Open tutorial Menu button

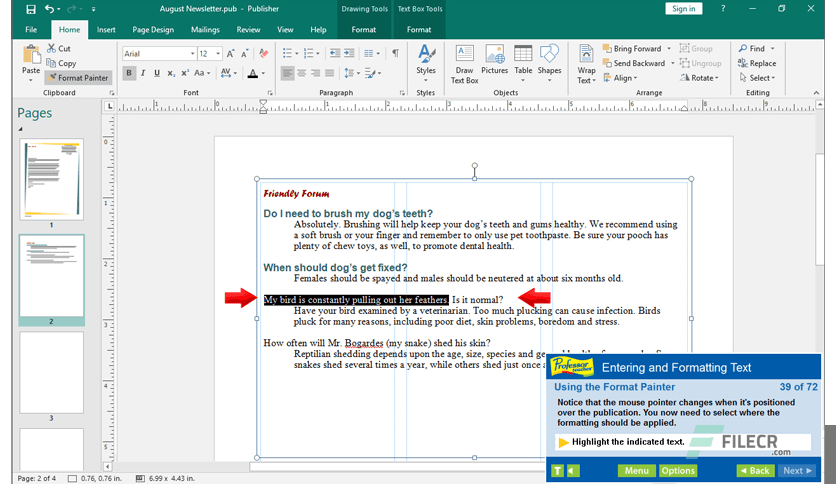click(x=637, y=471)
